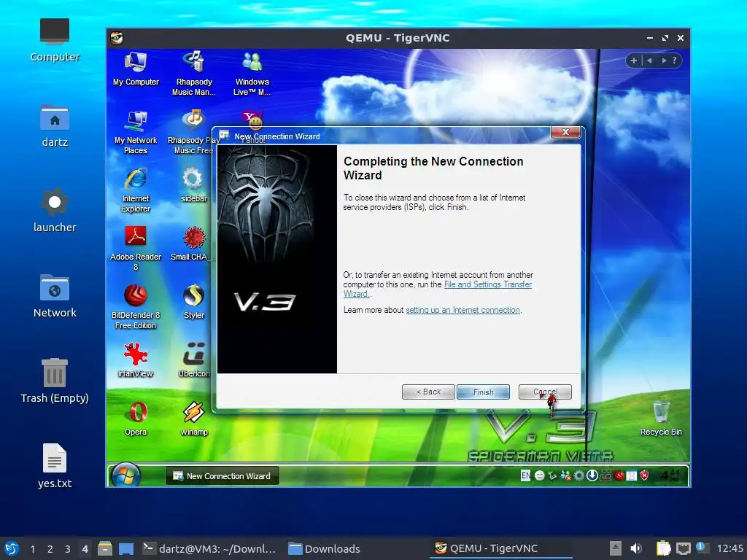The height and width of the screenshot is (560, 747).
Task: Click the Back button in the wizard
Action: (428, 392)
